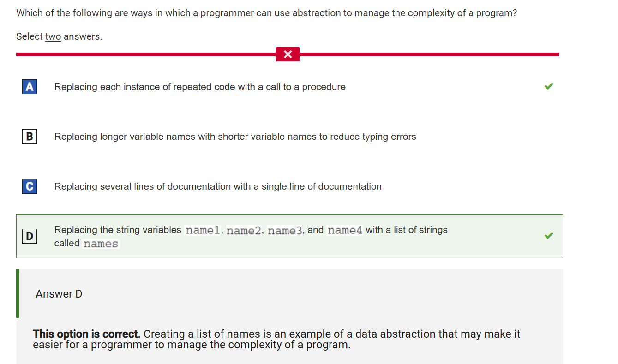Click the 'Answer D' explanation heading
The width and height of the screenshot is (618, 364).
point(59,294)
